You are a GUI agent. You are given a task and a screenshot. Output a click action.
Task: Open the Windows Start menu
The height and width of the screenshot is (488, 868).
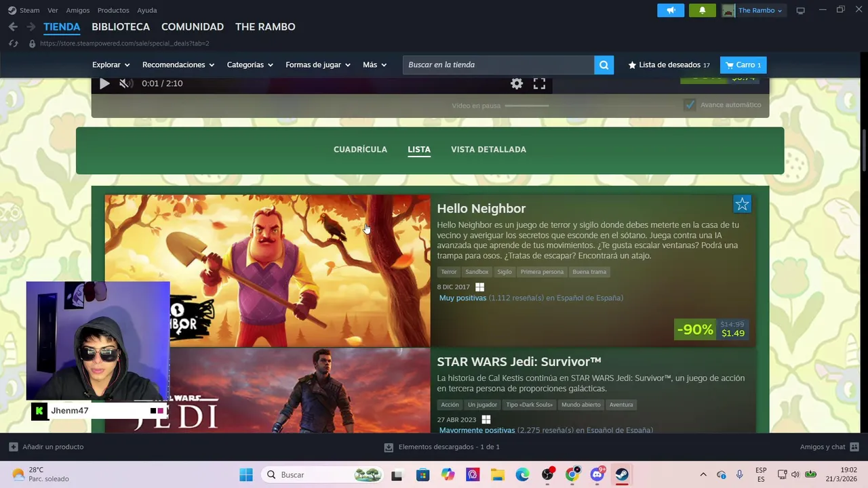(x=246, y=474)
